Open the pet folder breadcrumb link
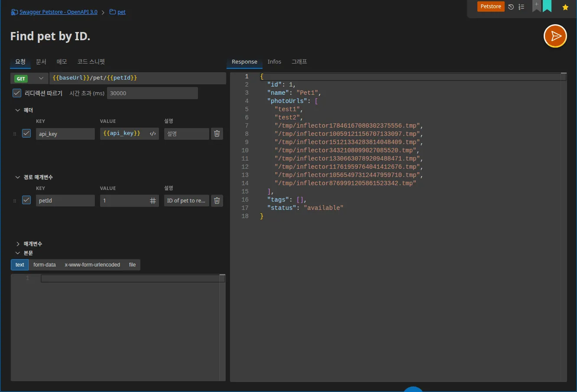 (x=122, y=12)
